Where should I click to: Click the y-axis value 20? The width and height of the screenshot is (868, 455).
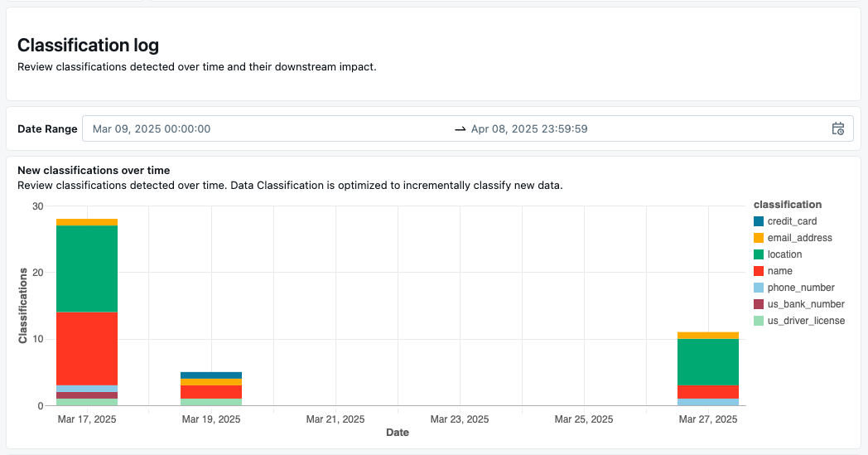click(37, 272)
